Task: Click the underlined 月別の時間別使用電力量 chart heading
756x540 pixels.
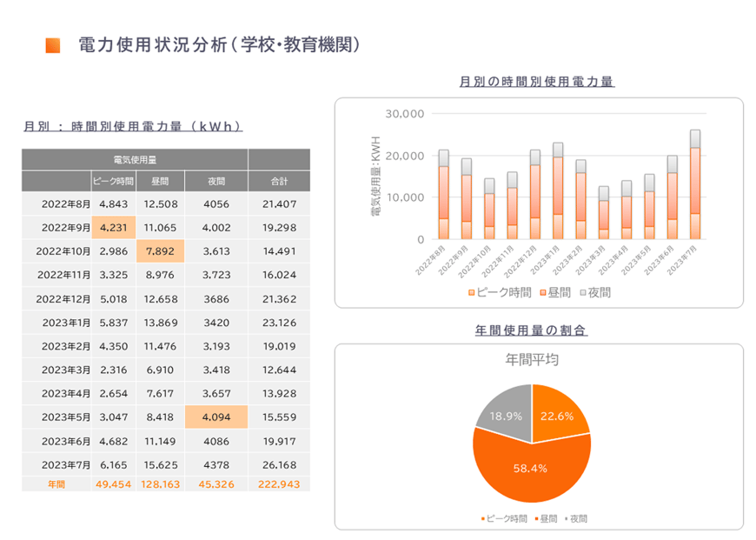Action: coord(536,82)
